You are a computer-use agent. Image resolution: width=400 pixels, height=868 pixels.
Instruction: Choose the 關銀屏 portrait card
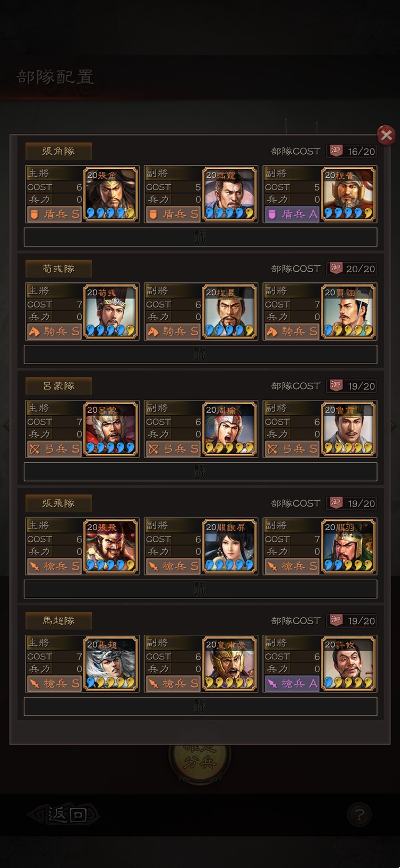(230, 547)
